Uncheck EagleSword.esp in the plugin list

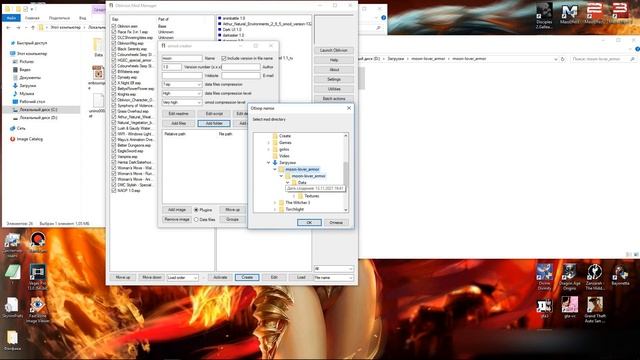pyautogui.click(x=114, y=151)
